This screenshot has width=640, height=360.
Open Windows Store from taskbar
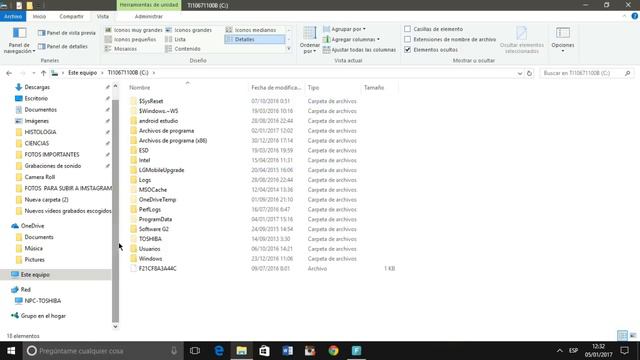point(264,351)
